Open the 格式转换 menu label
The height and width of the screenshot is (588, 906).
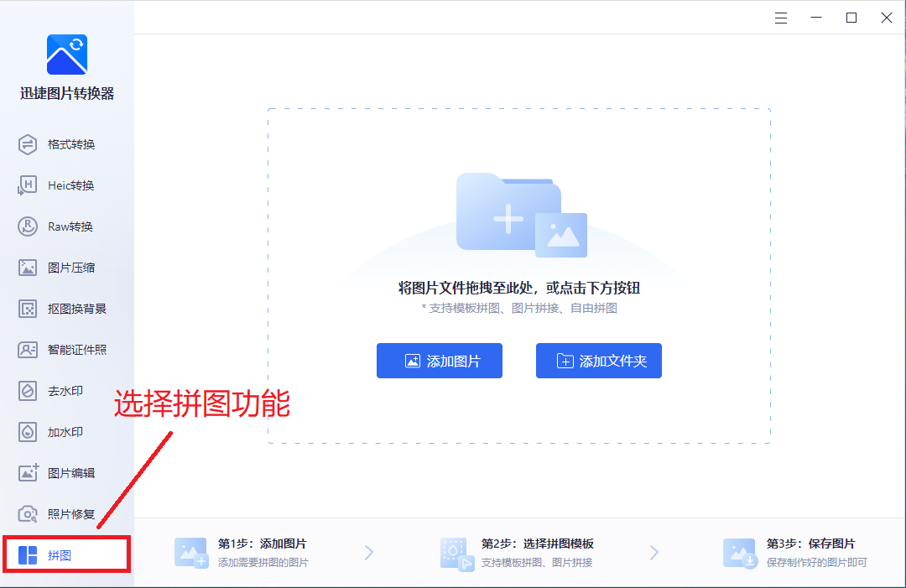tap(71, 144)
